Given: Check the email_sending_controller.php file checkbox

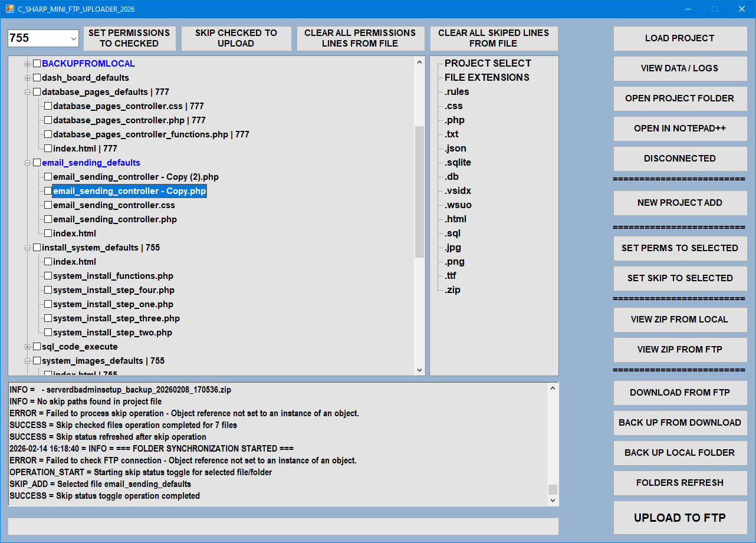Looking at the screenshot, I should [x=48, y=219].
